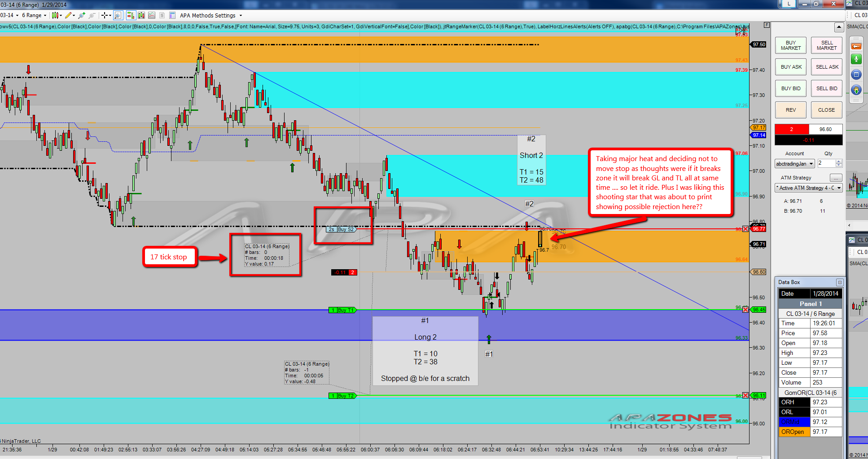Click the green microphone icon in the floating toolbar
Screen dimensions: 868x459
click(856, 59)
